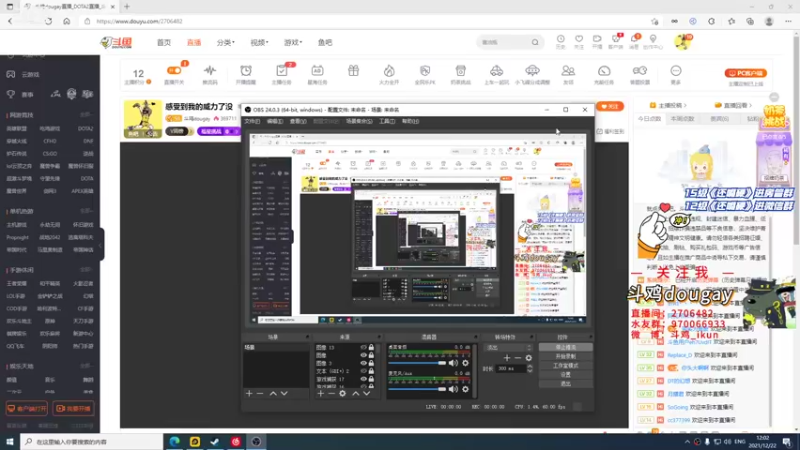This screenshot has width=800, height=450.
Task: Expand the 视频 video dropdown in nav
Action: [x=259, y=42]
